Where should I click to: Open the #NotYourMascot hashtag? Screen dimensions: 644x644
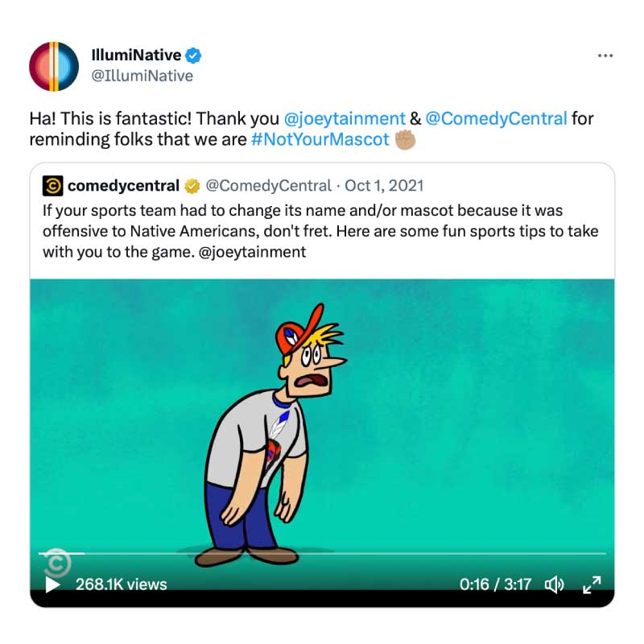click(320, 139)
